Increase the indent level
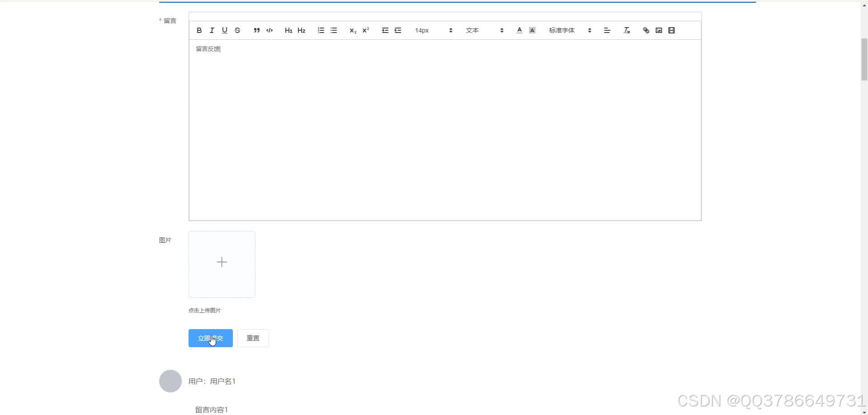 coord(398,30)
